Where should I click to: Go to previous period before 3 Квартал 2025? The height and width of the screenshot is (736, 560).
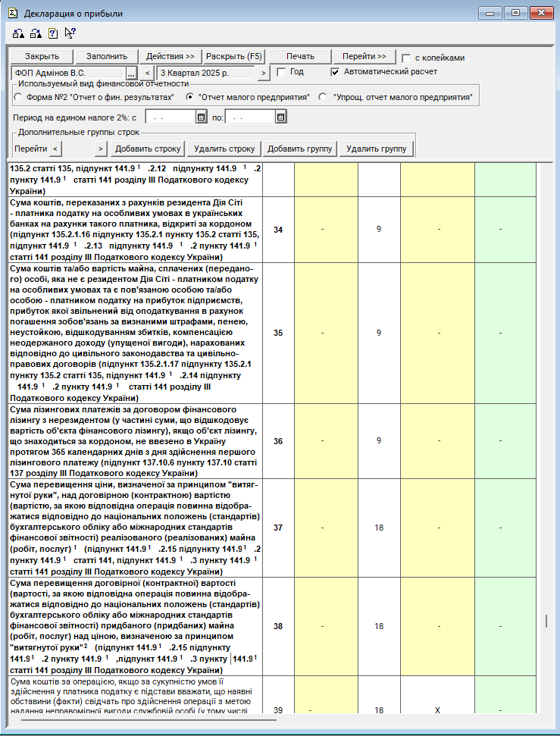pos(149,73)
